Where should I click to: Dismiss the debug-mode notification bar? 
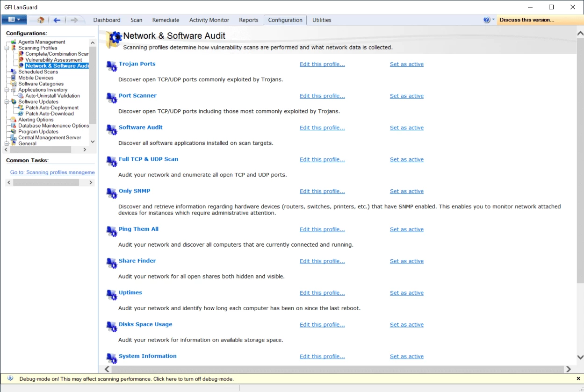coord(578,378)
